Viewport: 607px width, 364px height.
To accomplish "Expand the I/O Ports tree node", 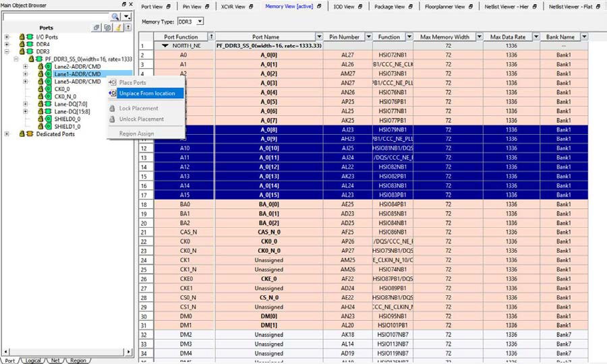I will [7, 37].
